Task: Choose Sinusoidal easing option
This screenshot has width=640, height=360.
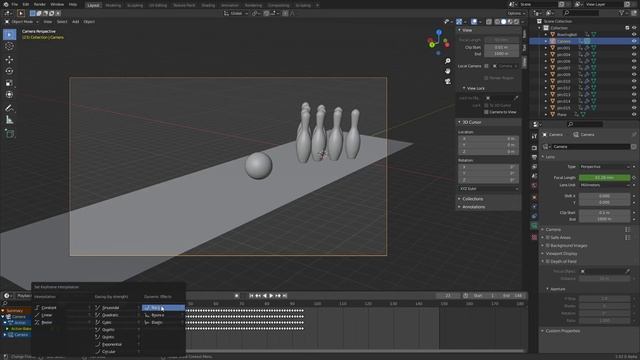Action: pyautogui.click(x=117, y=308)
